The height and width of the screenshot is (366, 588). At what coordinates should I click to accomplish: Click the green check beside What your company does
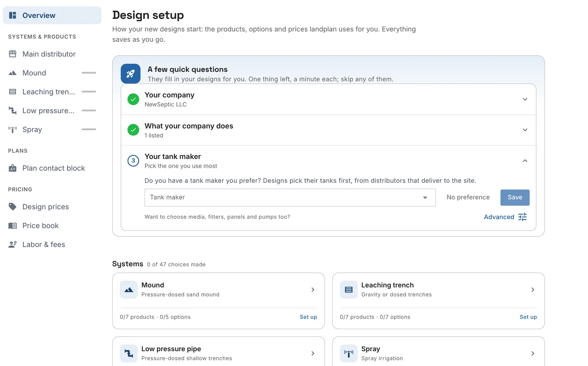coord(133,130)
